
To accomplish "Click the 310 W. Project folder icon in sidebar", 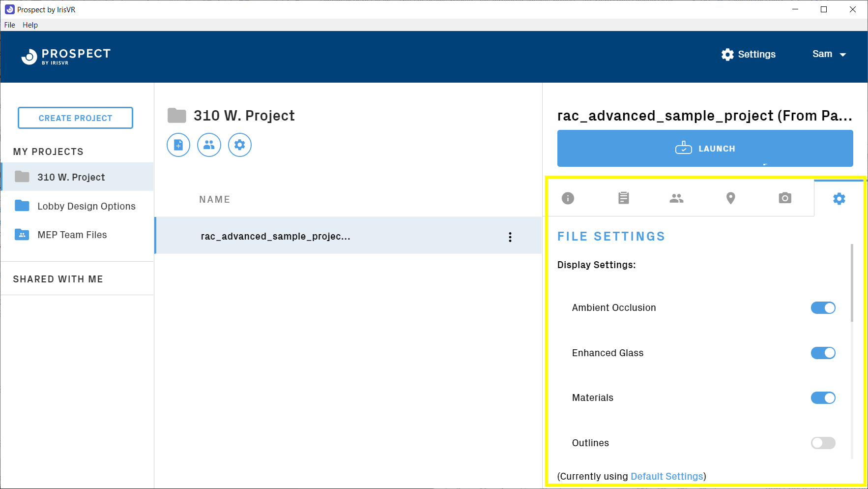I will 22,177.
